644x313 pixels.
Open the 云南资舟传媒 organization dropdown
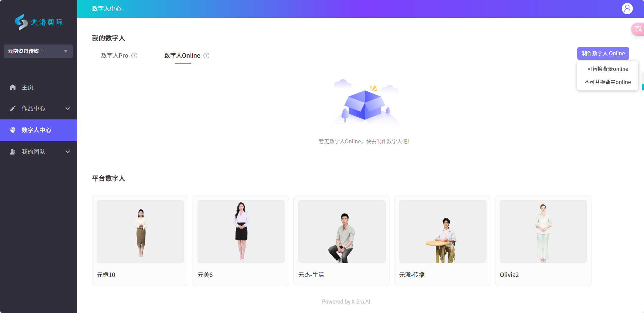click(x=38, y=51)
